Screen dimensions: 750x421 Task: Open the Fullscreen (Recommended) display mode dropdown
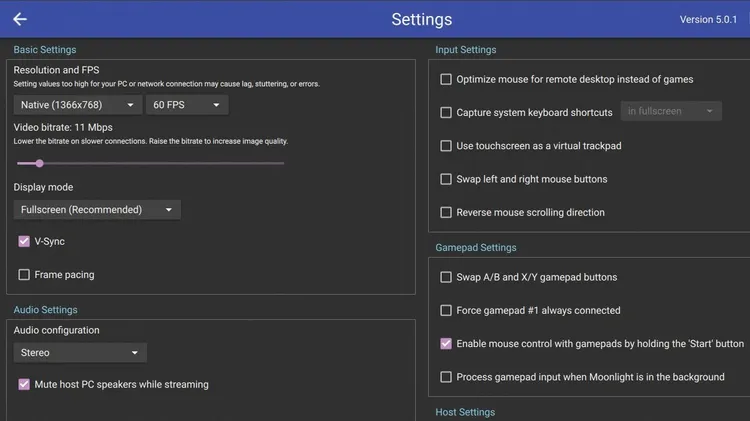[97, 210]
